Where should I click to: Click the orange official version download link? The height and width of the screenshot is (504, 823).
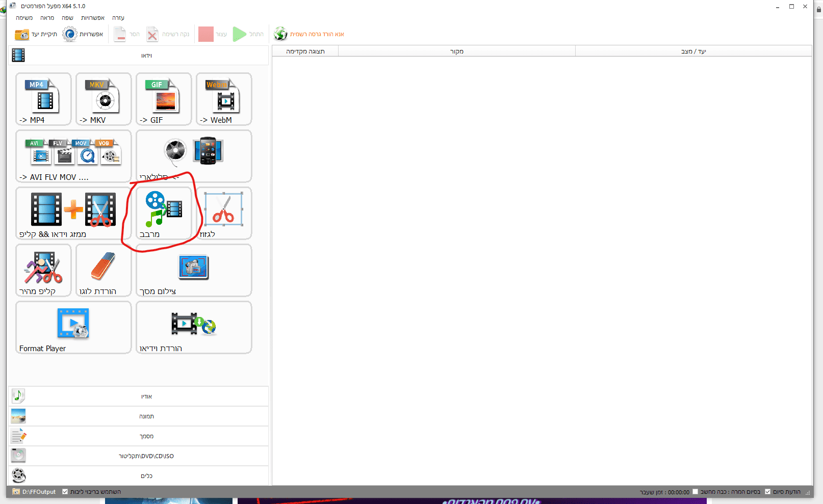click(317, 34)
